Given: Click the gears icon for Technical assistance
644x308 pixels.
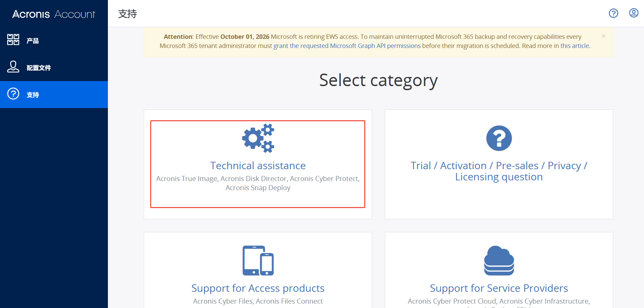Looking at the screenshot, I should pos(258,138).
